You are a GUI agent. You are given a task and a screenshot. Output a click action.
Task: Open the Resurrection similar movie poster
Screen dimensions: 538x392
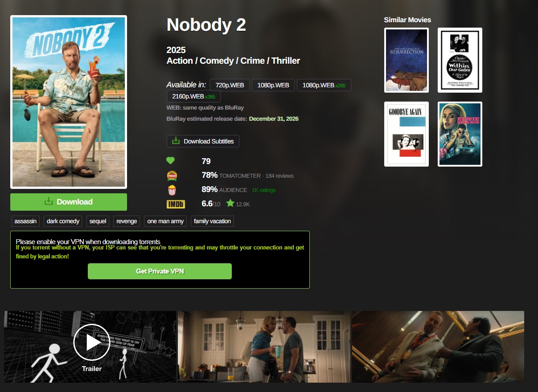[407, 60]
